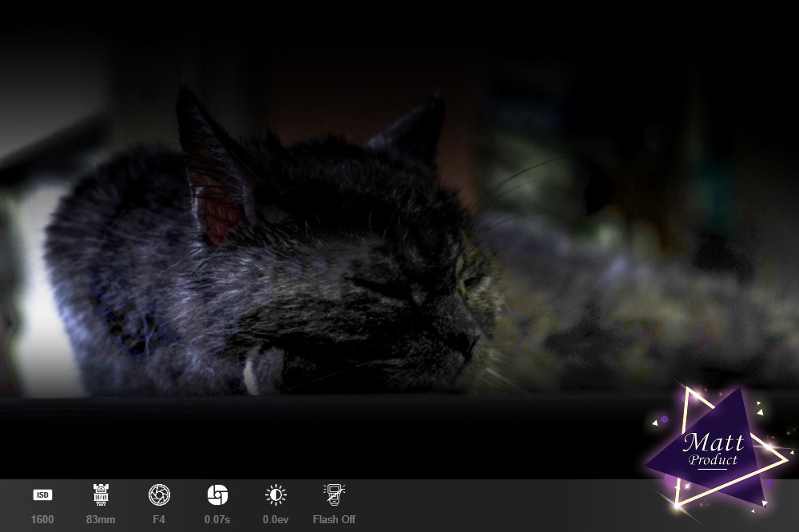Click the 83mm focal length text
799x532 pixels.
pos(101,520)
